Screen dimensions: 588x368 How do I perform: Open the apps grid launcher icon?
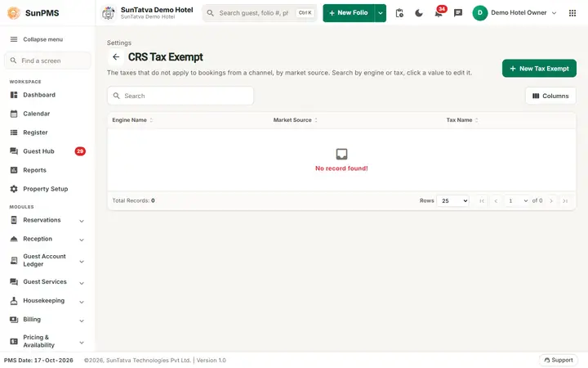(572, 13)
